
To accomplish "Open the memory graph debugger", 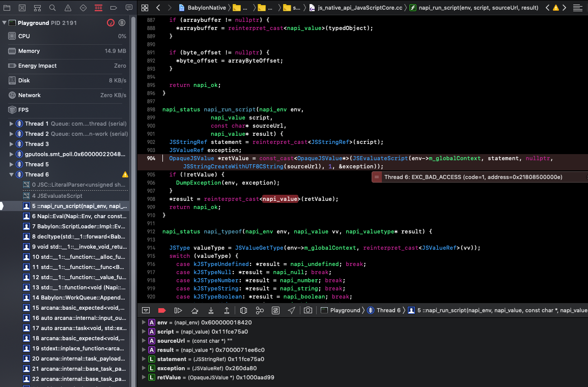I will pos(260,310).
